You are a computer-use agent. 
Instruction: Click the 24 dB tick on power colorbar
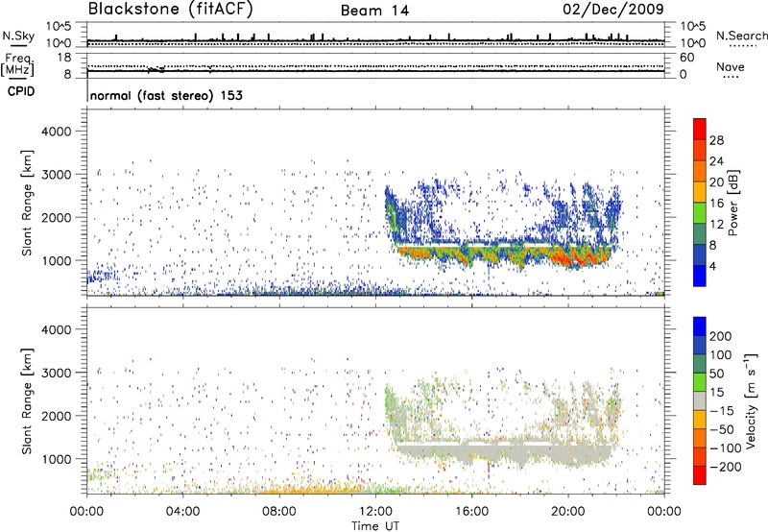click(716, 161)
